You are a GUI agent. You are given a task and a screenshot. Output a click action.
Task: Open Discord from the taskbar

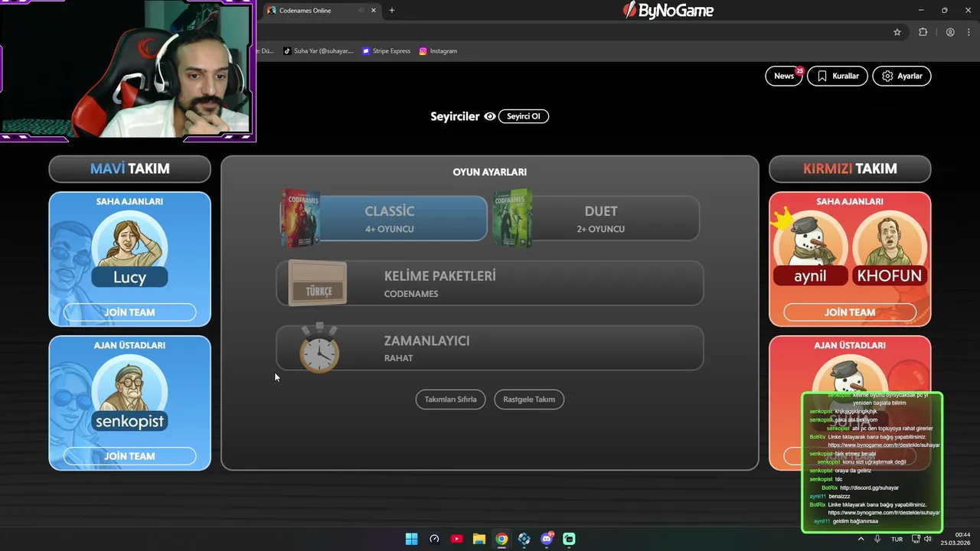click(x=547, y=539)
